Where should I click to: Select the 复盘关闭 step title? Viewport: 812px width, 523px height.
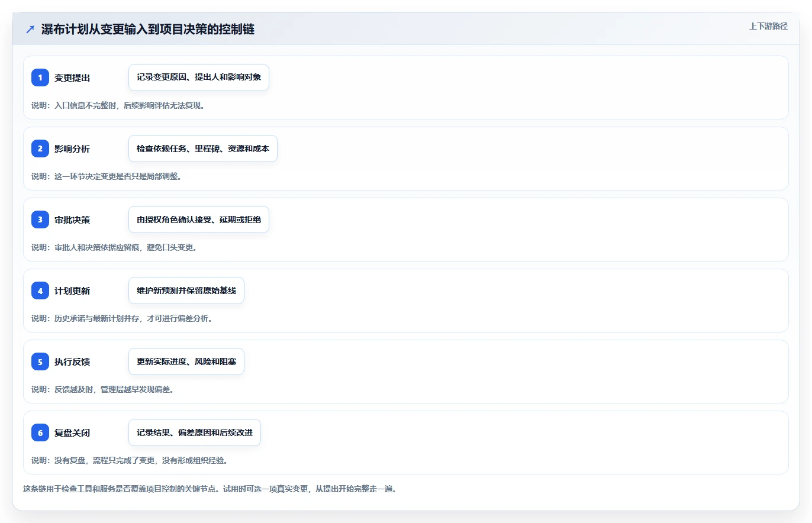pyautogui.click(x=72, y=432)
